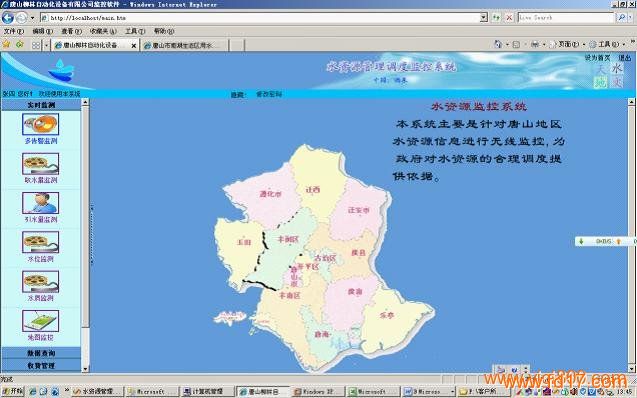Screen dimensions: 637x398
Task: Click the Favorites star icon
Action: pos(6,44)
